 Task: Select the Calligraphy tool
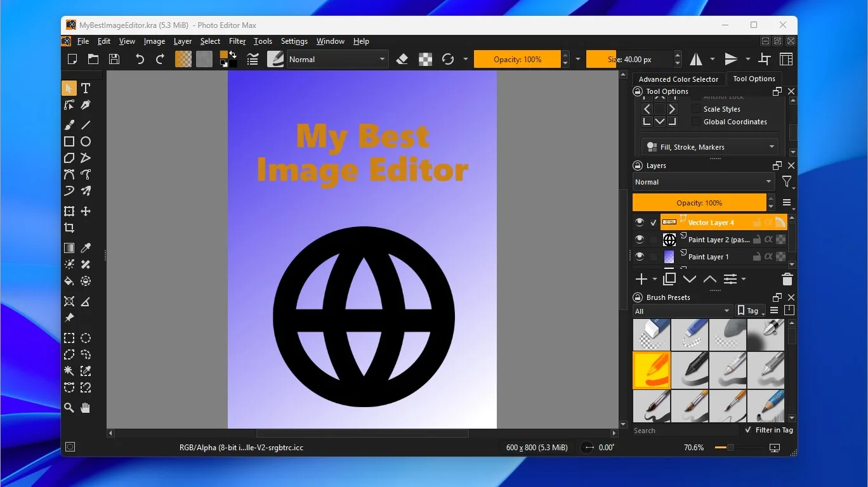[86, 105]
